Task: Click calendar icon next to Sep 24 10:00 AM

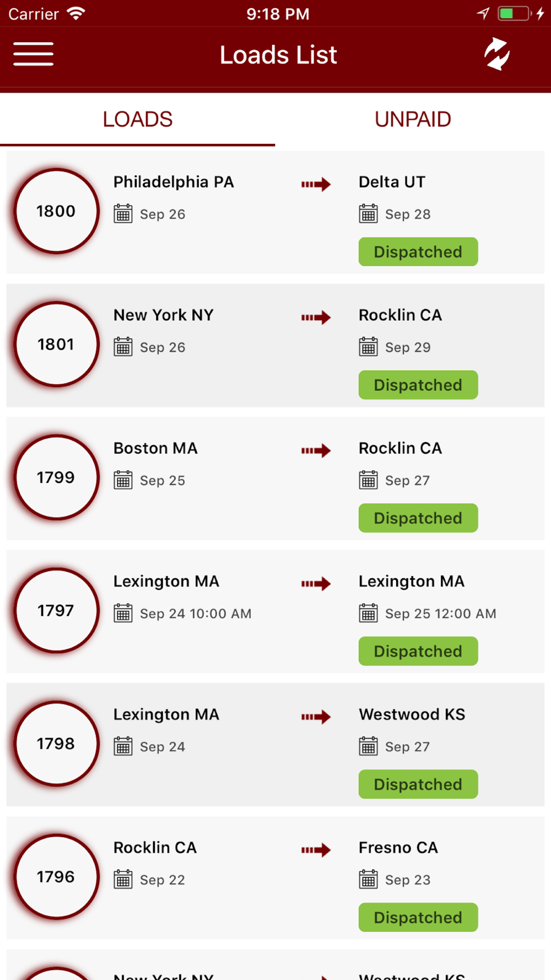Action: [x=123, y=613]
